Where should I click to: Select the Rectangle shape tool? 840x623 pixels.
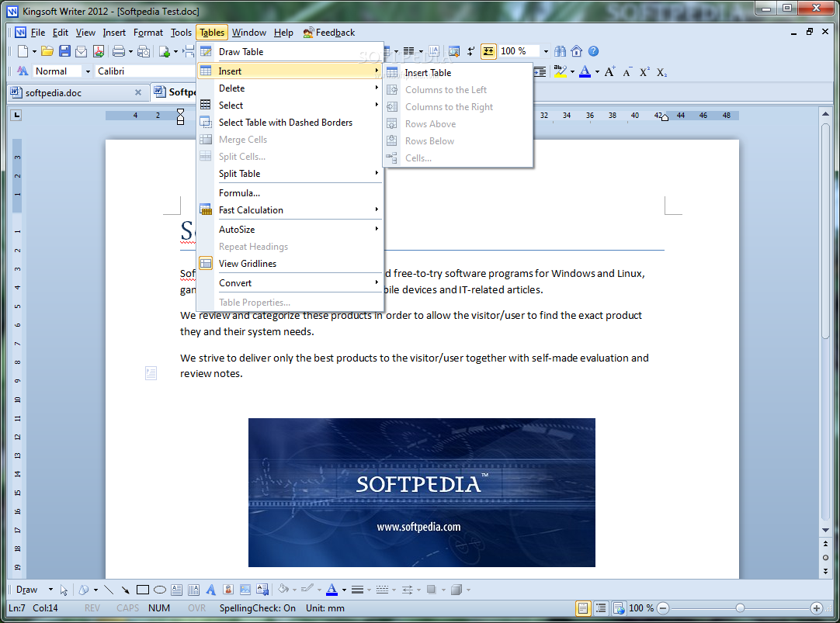(x=143, y=590)
